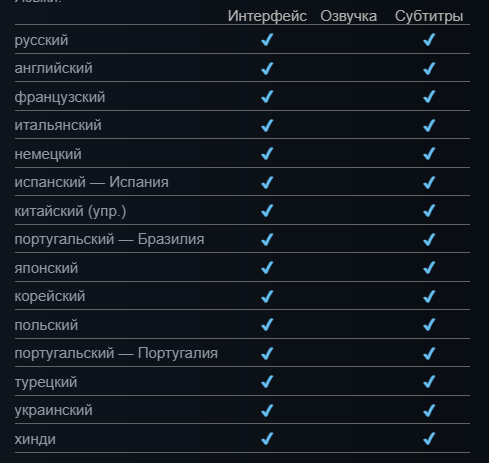489x463 pixels.
Task: Click the subtitles checkmark for хинди
Action: [429, 438]
